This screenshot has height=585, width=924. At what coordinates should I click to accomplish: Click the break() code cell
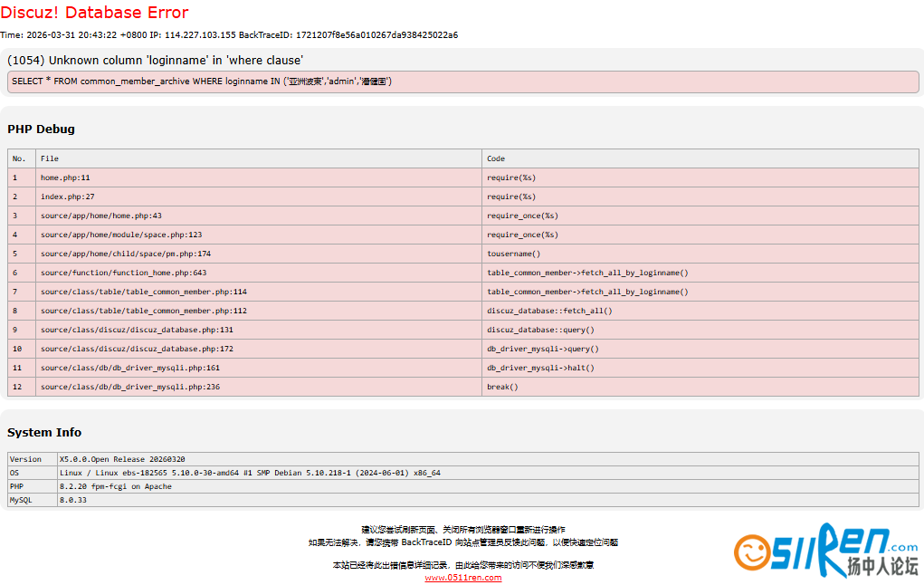click(x=700, y=387)
